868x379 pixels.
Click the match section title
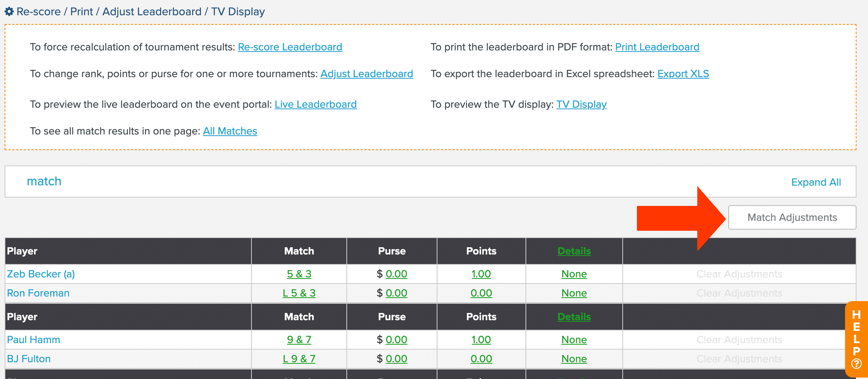44,181
